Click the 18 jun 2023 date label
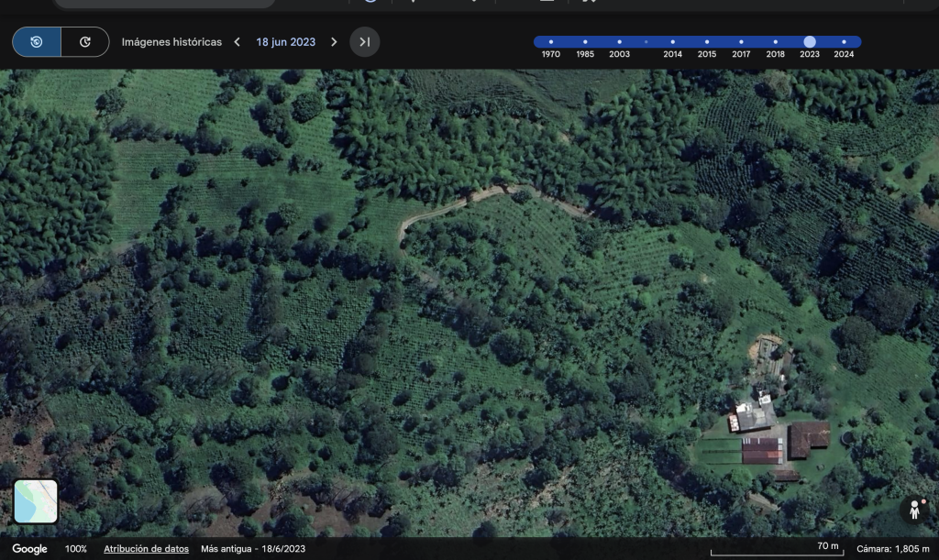Viewport: 939px width, 560px height. pos(285,42)
